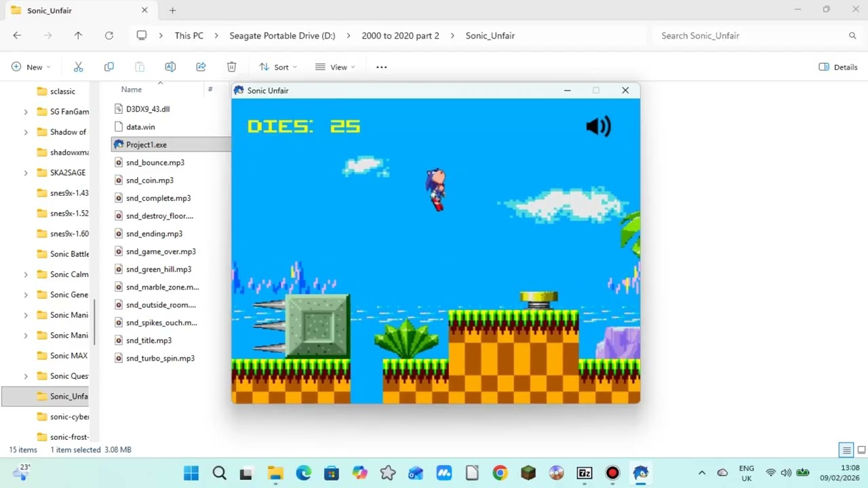This screenshot has width=868, height=488.
Task: Select the snd_bounce.mp3 file
Action: click(x=155, y=163)
